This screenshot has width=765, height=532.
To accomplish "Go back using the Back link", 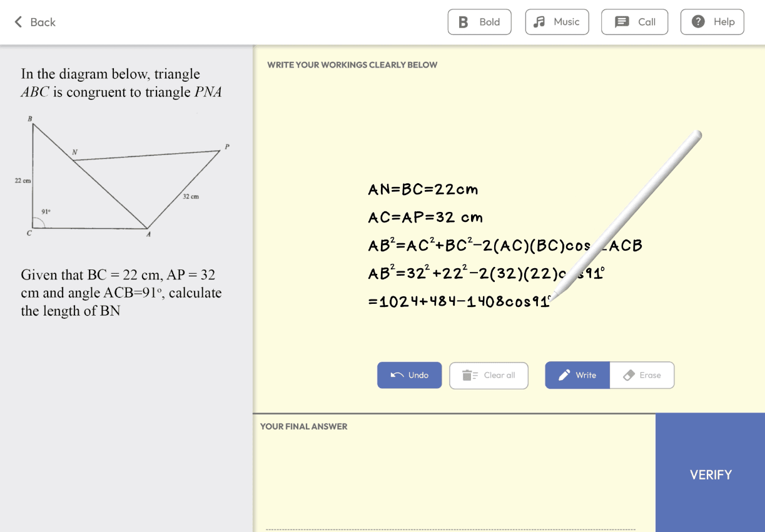I will coord(43,22).
